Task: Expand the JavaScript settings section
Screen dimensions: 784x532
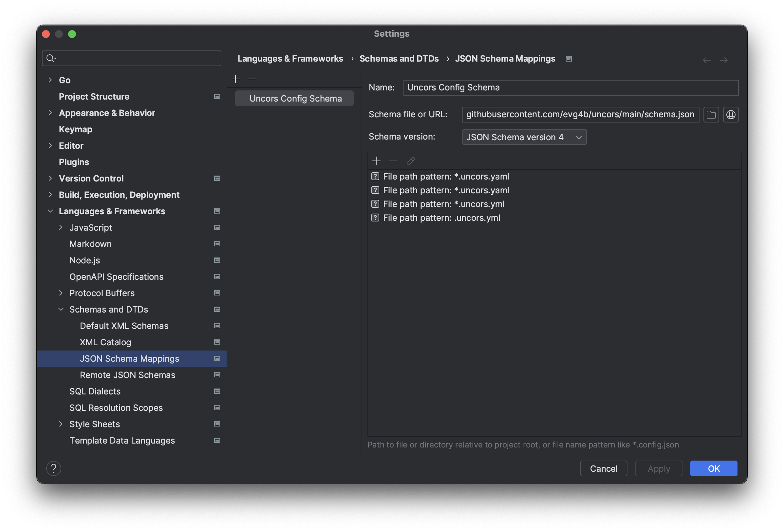Action: coord(60,227)
